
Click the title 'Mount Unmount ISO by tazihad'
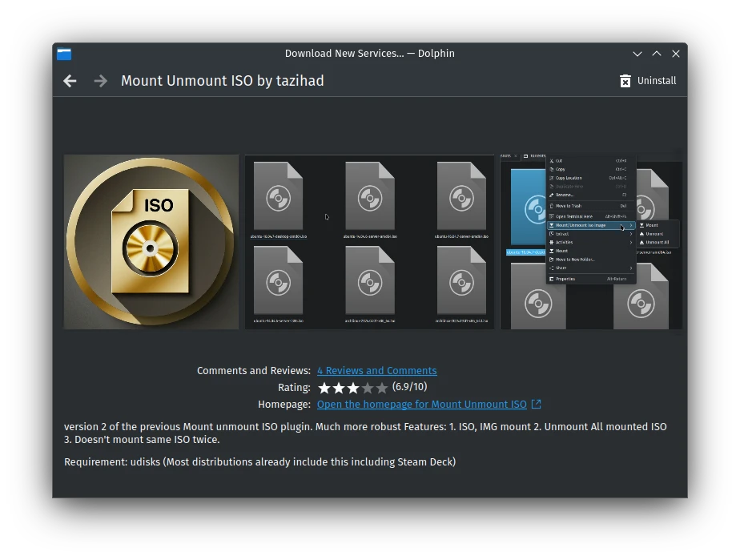coord(223,81)
